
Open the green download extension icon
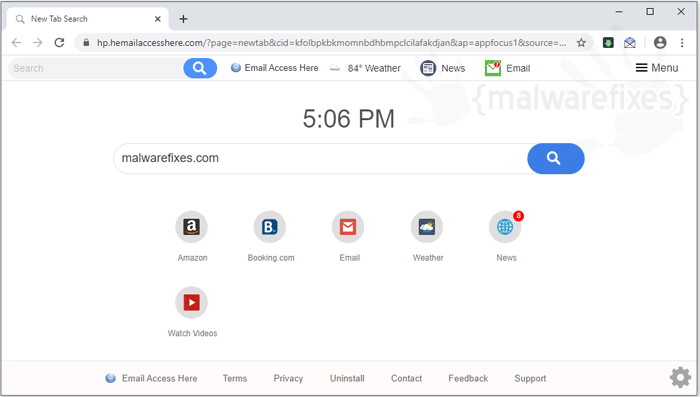[x=608, y=43]
